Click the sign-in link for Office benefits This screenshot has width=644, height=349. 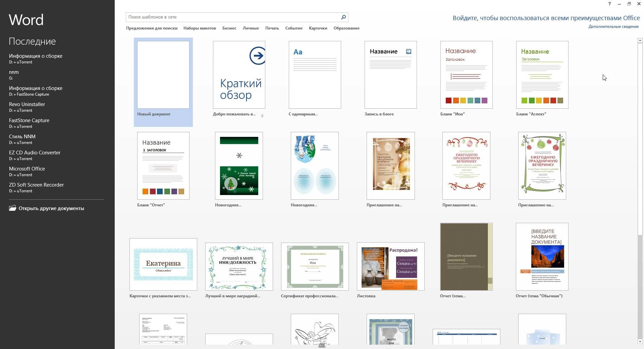pyautogui.click(x=546, y=18)
